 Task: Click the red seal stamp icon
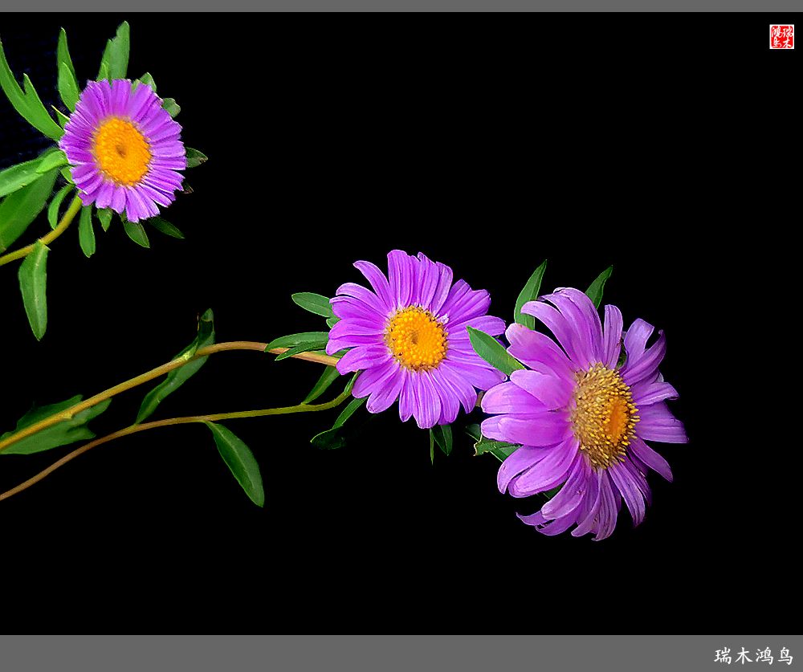[x=781, y=36]
